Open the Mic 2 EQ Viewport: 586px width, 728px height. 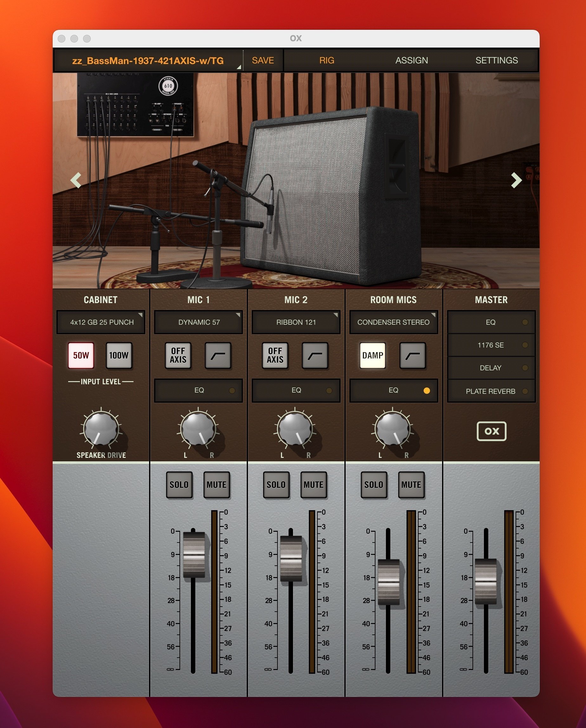pyautogui.click(x=296, y=390)
